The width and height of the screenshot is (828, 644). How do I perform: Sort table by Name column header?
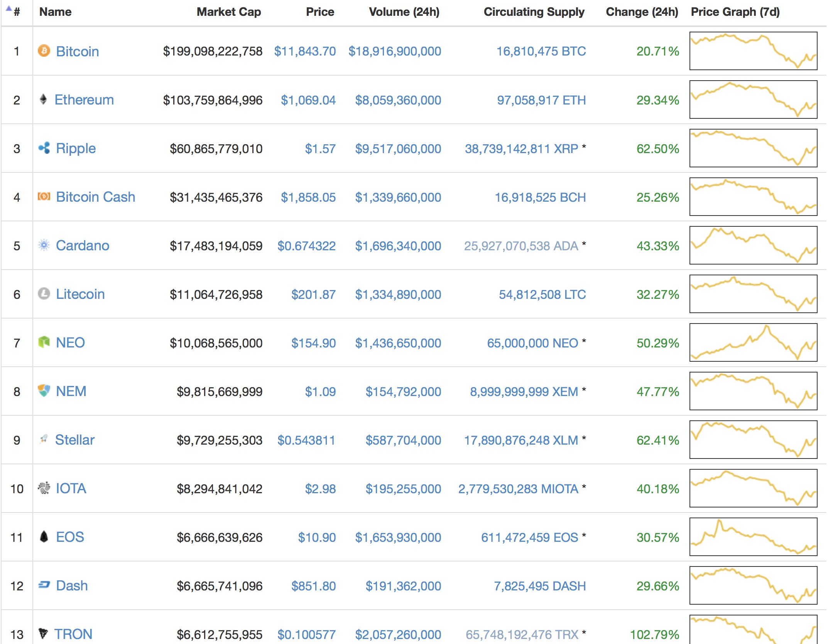click(55, 12)
